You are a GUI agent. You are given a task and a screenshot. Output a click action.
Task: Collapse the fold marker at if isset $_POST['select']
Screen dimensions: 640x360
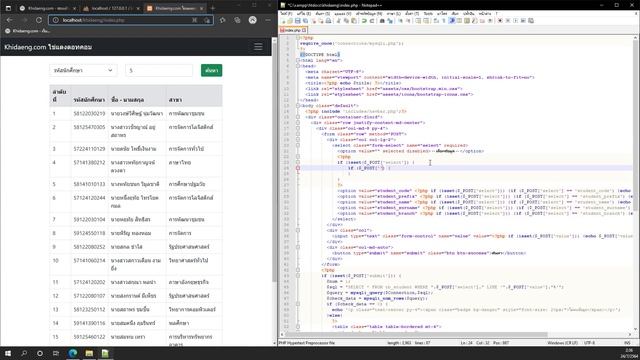click(298, 162)
